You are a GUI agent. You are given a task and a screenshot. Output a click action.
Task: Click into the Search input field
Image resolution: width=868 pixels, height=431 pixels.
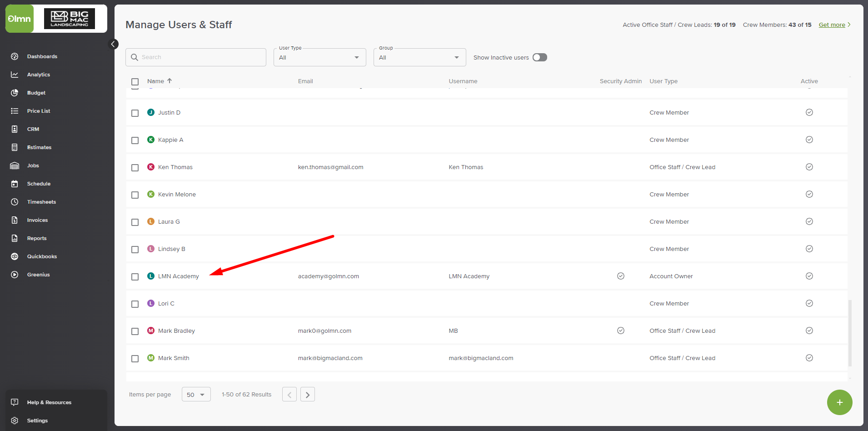click(196, 57)
